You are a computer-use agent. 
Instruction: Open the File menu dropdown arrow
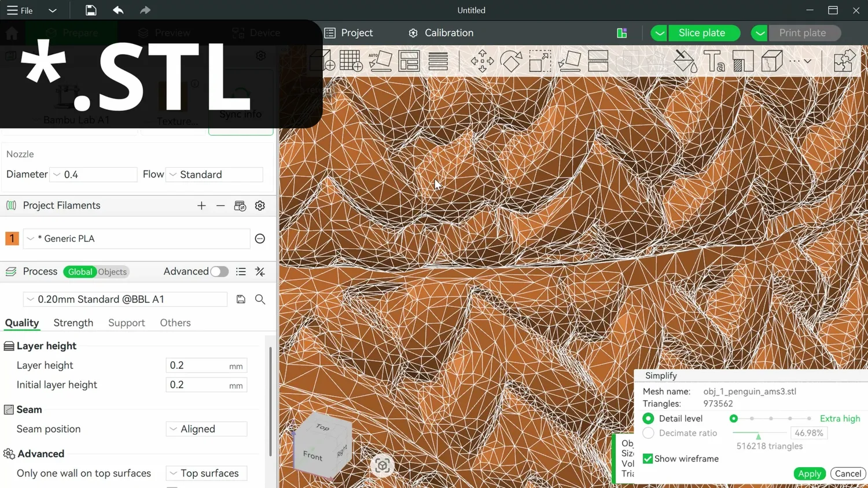(x=53, y=10)
